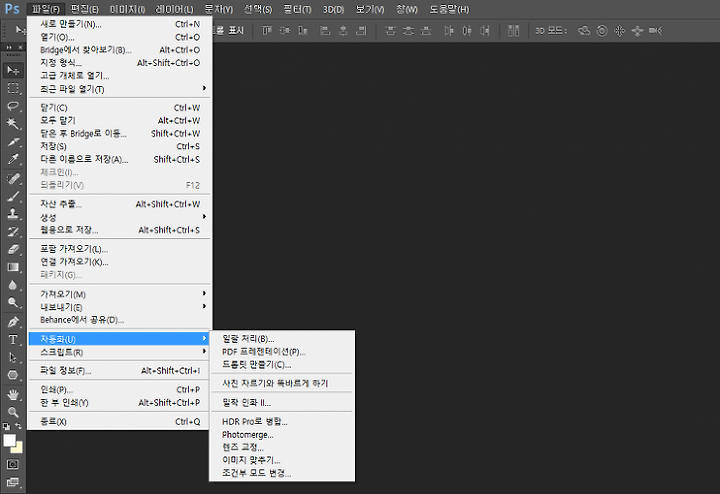Click the 3D slide mode icon
This screenshot has width=720, height=494.
pyautogui.click(x=637, y=31)
